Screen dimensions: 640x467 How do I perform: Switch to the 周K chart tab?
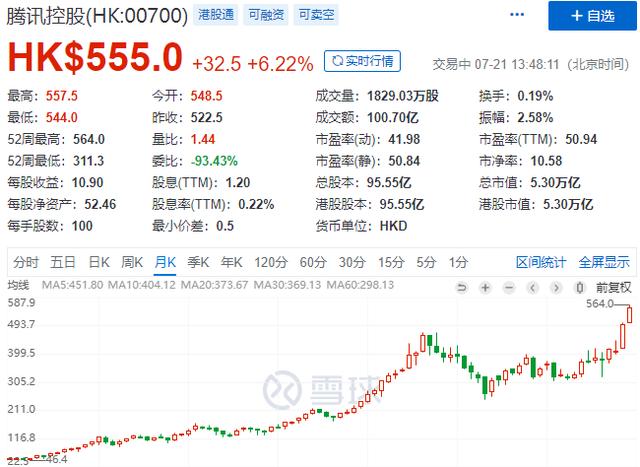(x=132, y=262)
